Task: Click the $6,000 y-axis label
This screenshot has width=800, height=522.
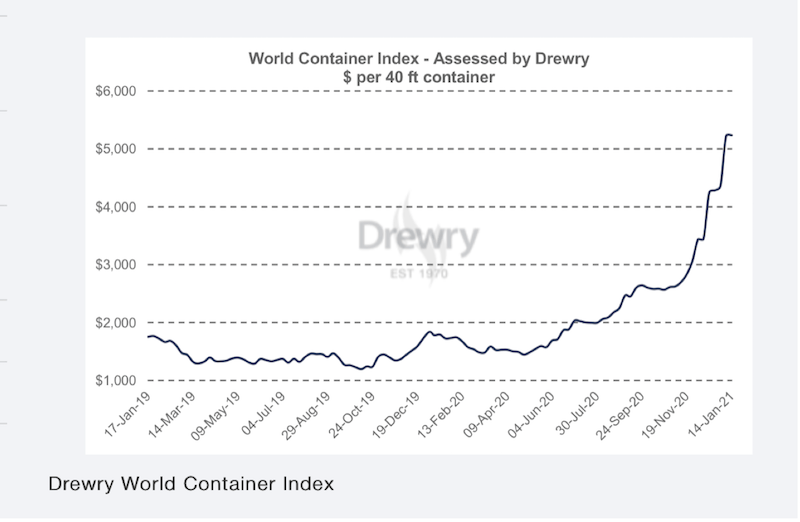Action: (x=117, y=91)
